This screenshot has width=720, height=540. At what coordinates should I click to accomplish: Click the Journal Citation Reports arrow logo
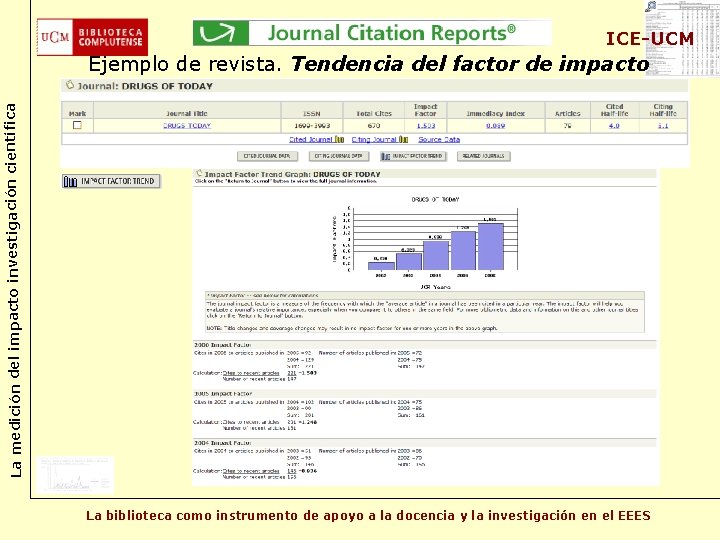click(220, 33)
